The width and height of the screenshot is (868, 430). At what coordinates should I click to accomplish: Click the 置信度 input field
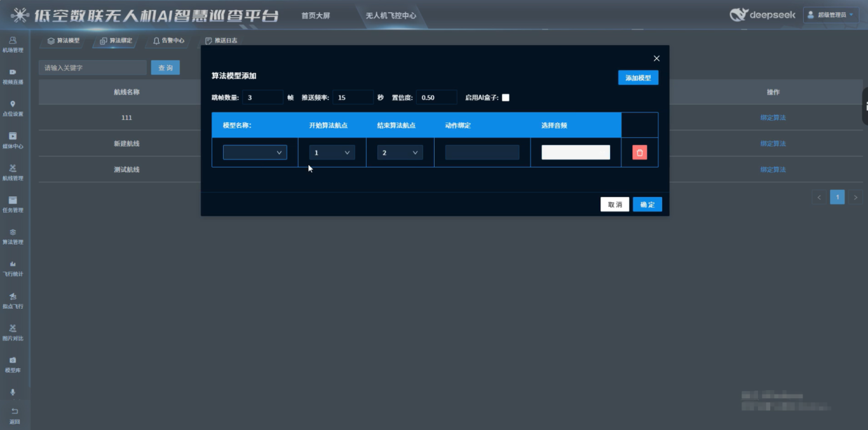point(437,98)
